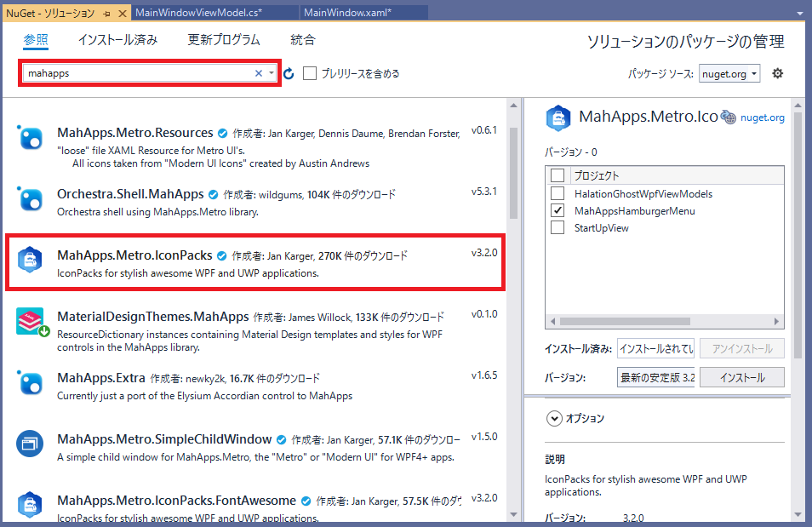Click the package list vertical scrollbar thumb
The width and height of the screenshot is (812, 527).
coord(513,173)
